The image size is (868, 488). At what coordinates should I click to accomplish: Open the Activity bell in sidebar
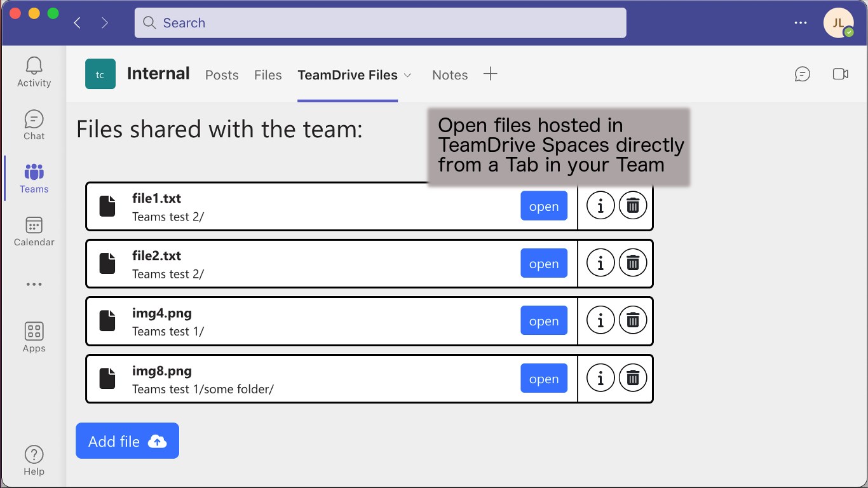click(34, 72)
